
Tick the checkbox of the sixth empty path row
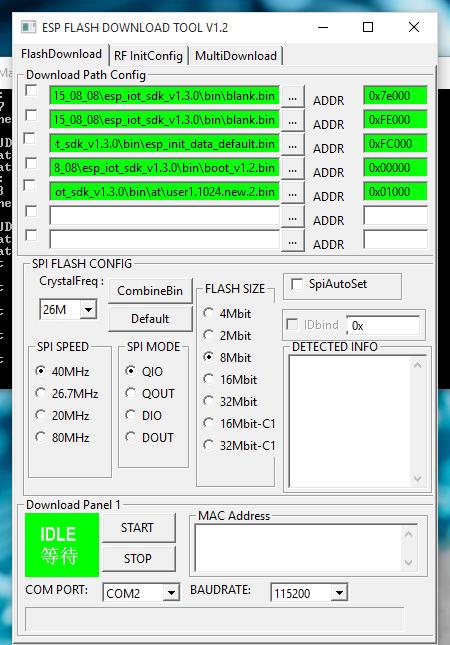tap(31, 211)
